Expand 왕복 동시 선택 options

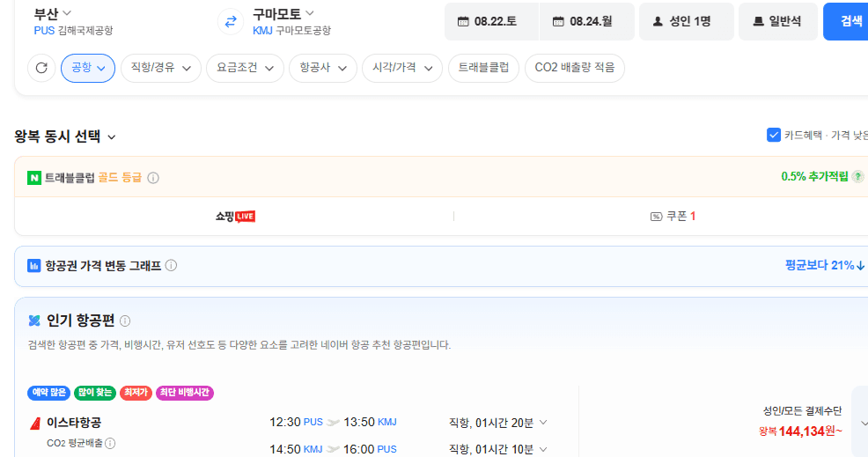(x=65, y=136)
